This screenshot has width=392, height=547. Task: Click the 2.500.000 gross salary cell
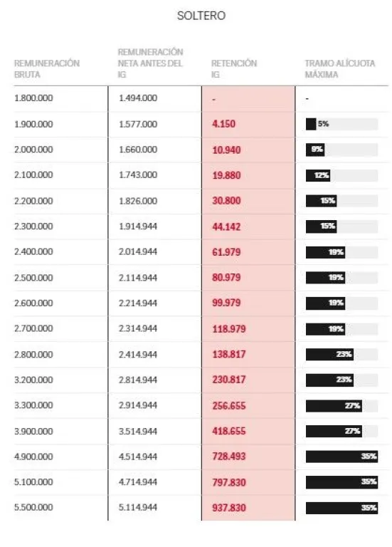[33, 278]
